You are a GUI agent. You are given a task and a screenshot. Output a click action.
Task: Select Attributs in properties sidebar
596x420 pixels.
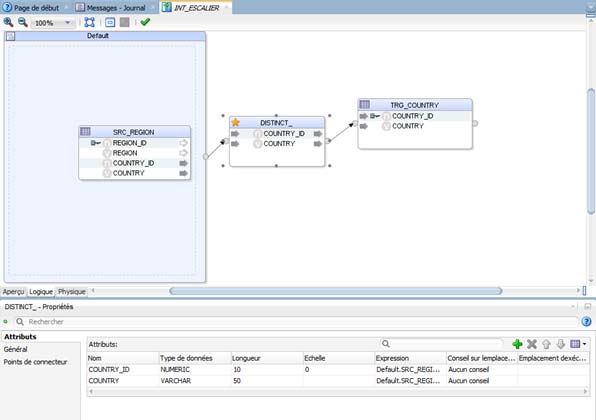point(20,337)
